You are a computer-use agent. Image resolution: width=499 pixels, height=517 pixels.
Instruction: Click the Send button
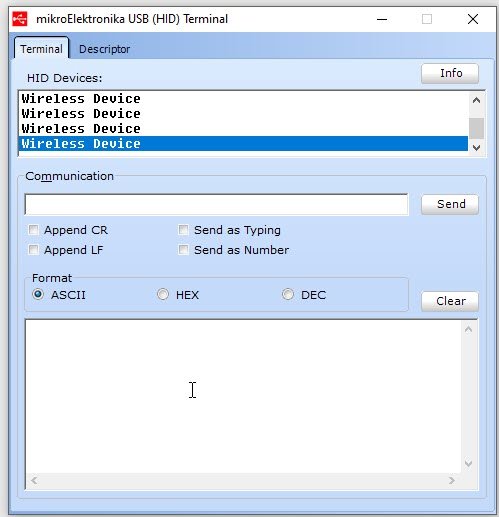coord(450,204)
